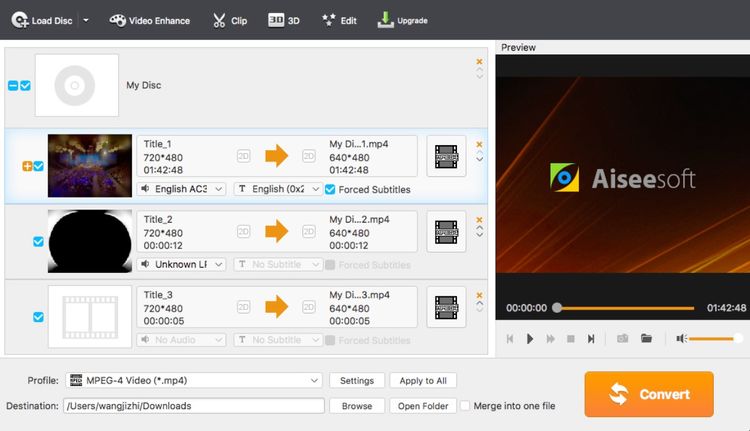Open the Load Disc dropdown arrow
The height and width of the screenshot is (431, 750).
pos(86,20)
